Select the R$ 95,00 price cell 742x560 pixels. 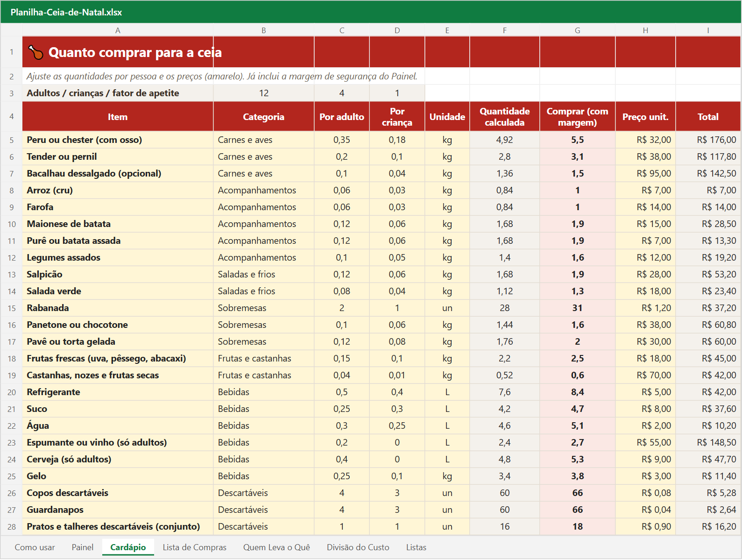(645, 174)
